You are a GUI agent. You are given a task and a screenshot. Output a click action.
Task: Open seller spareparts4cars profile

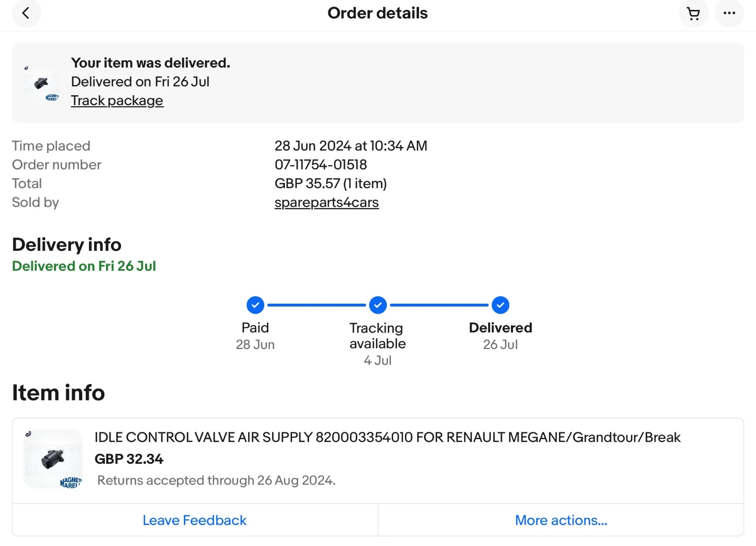(326, 202)
